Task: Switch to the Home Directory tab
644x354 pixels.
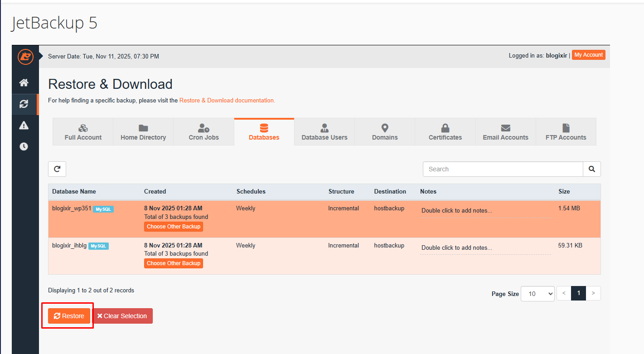Action: pyautogui.click(x=143, y=132)
